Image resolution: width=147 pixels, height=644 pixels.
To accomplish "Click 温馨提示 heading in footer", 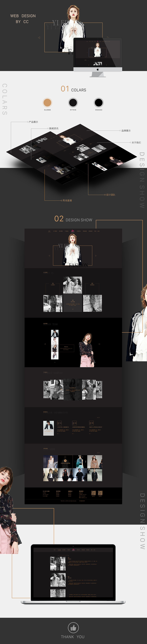I will coord(70,491).
